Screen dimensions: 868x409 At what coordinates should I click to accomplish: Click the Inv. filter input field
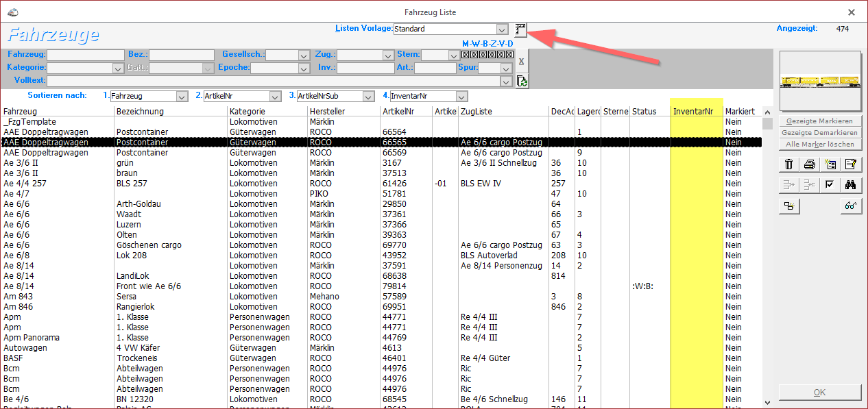pos(365,69)
